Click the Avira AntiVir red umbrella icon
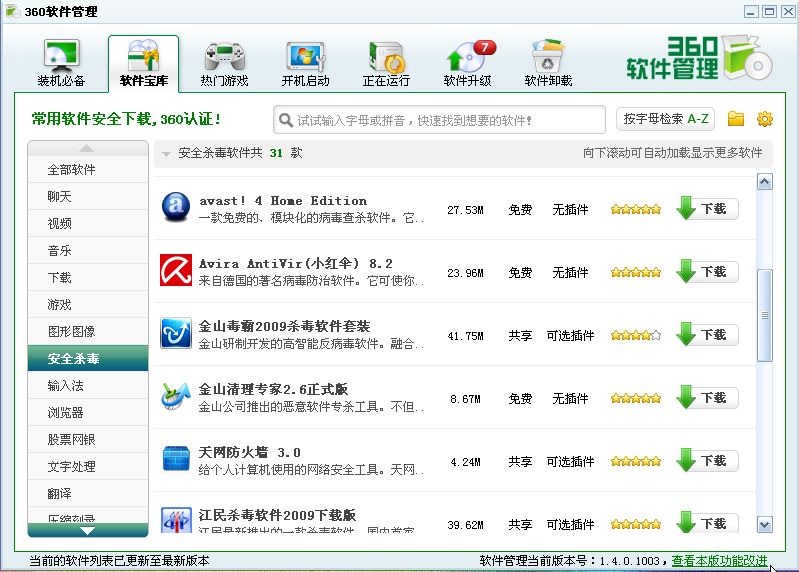 (x=176, y=271)
